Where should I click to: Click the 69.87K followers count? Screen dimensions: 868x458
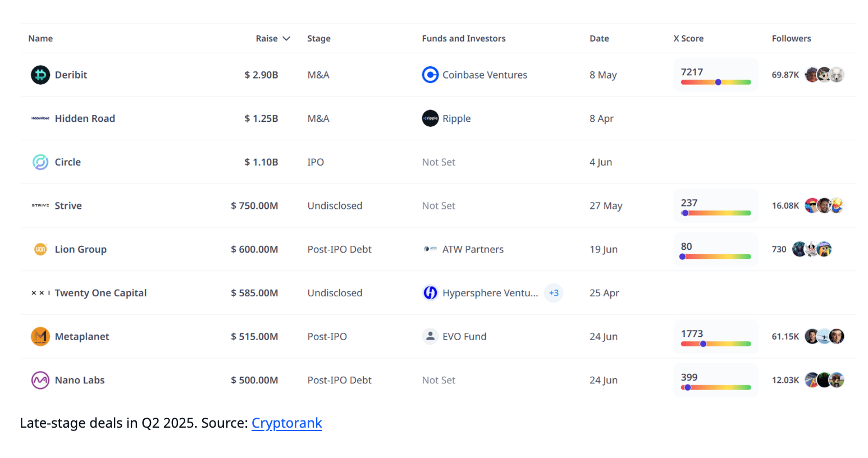click(x=785, y=75)
